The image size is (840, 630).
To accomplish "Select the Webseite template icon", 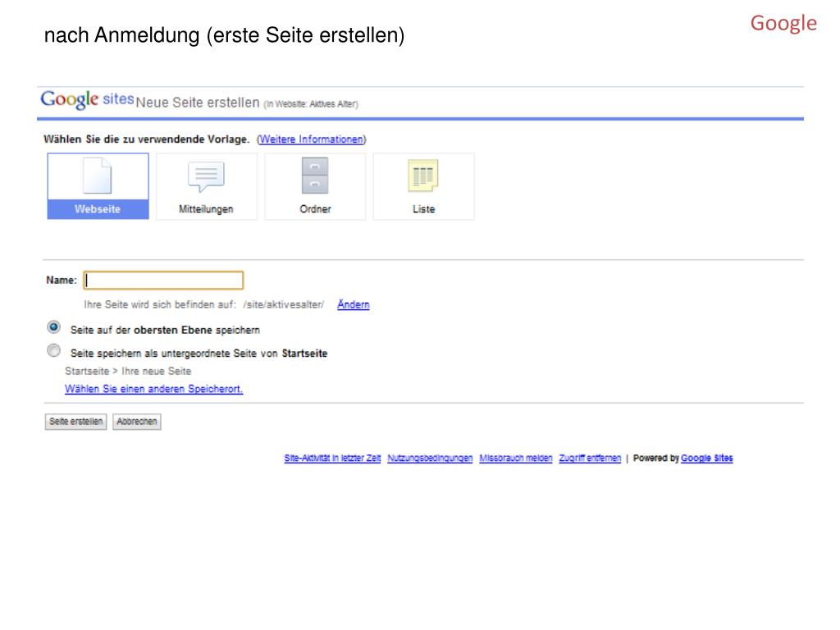I will [98, 176].
